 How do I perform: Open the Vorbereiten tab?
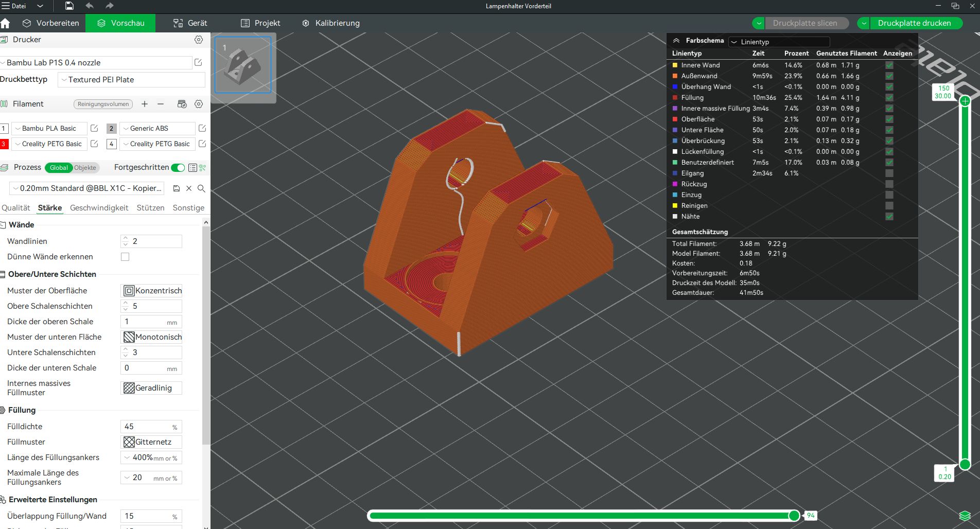click(x=51, y=23)
